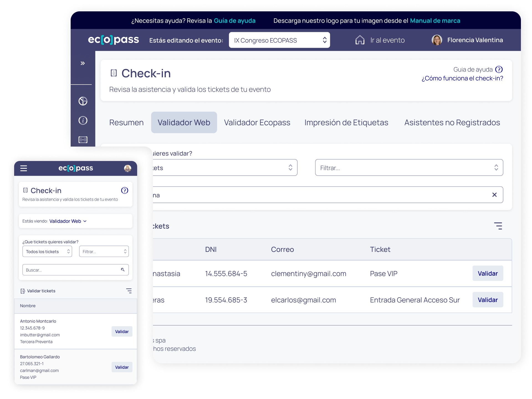Open the IX Congreso ECOPASS event selector

point(279,40)
